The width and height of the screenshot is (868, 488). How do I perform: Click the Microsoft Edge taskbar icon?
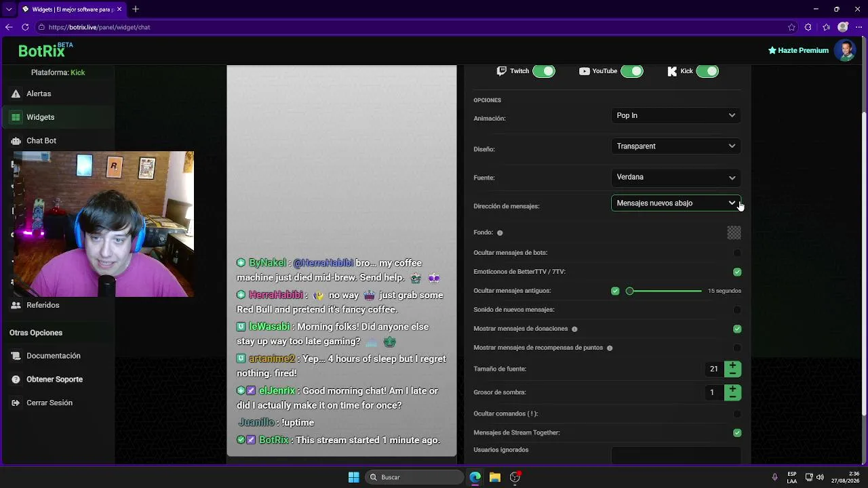(475, 477)
